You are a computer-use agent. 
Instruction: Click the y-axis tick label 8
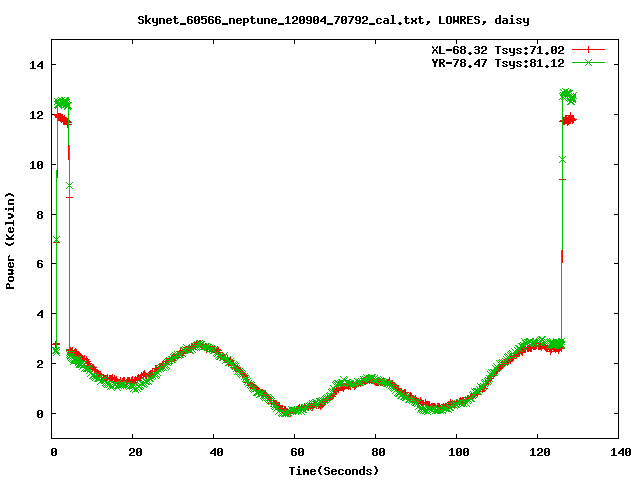[40, 215]
